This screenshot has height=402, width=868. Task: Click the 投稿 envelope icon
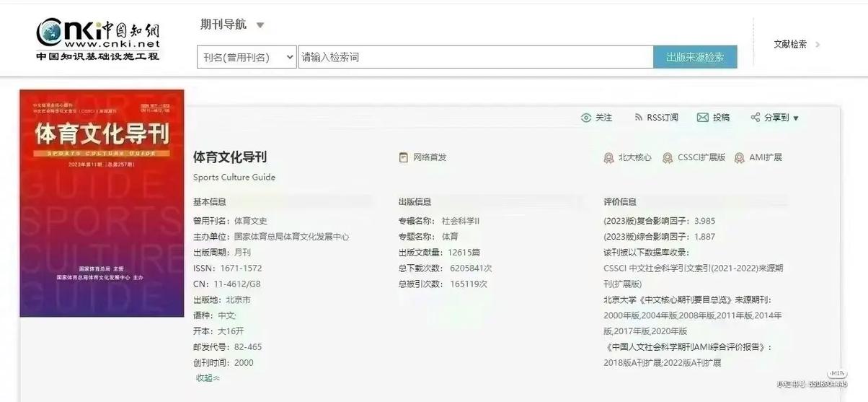click(702, 118)
